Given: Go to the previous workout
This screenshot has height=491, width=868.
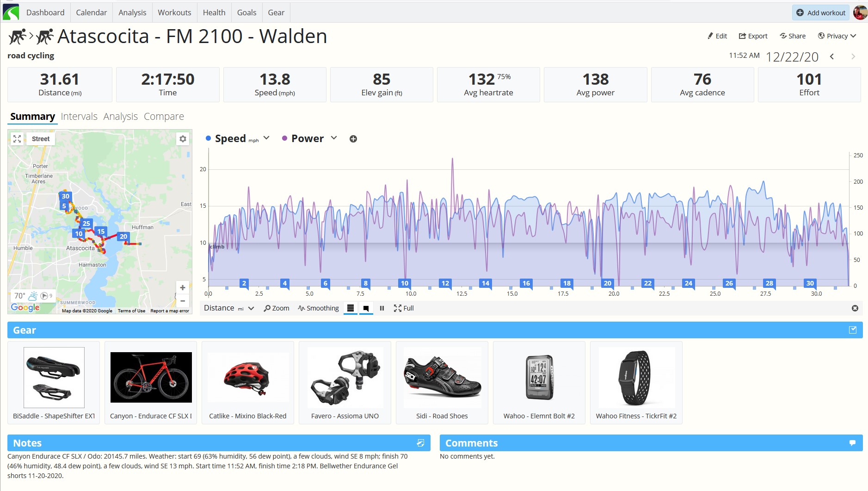Looking at the screenshot, I should 832,56.
